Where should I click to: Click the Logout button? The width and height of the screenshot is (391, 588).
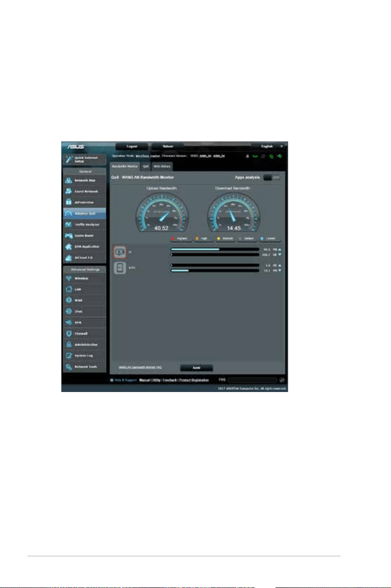click(x=131, y=146)
